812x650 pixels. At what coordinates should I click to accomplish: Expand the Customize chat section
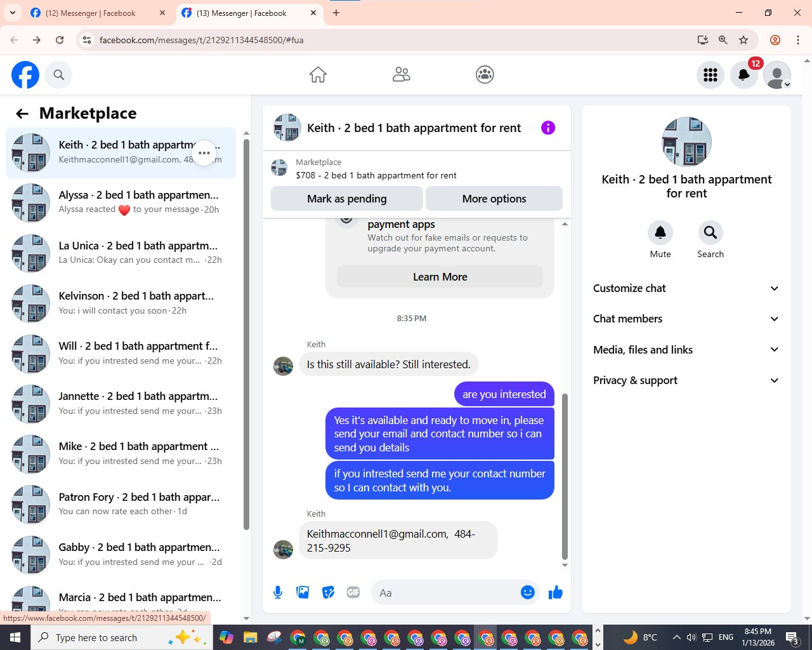tap(686, 288)
